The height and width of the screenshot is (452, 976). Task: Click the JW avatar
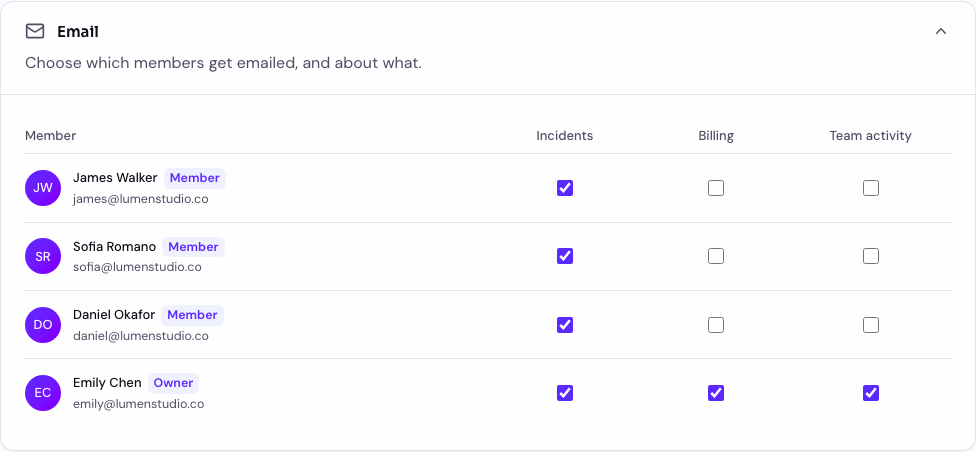click(x=43, y=188)
